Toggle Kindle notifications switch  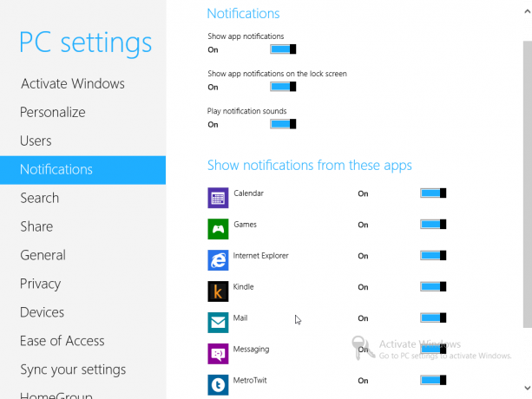tap(433, 287)
